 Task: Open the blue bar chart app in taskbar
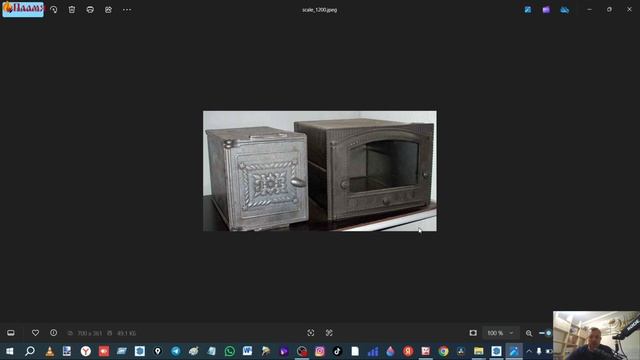tap(373, 351)
